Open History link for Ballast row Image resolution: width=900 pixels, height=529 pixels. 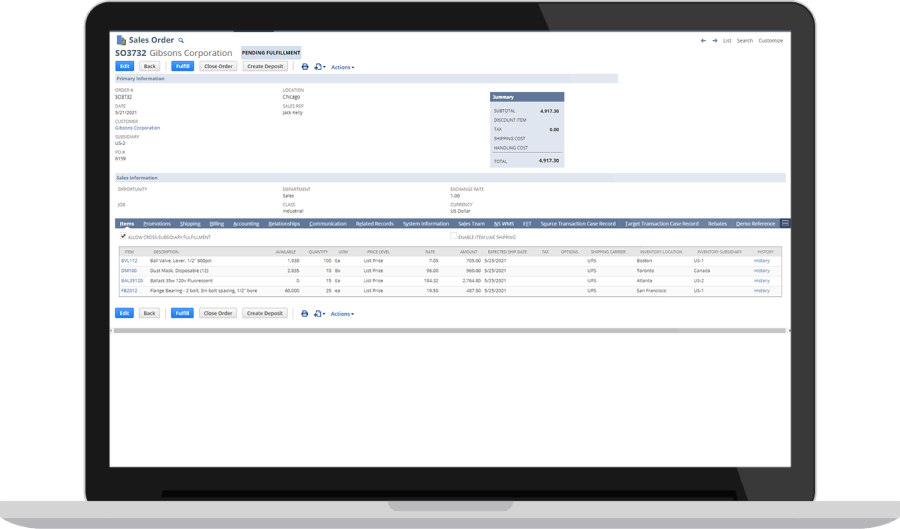pos(762,281)
